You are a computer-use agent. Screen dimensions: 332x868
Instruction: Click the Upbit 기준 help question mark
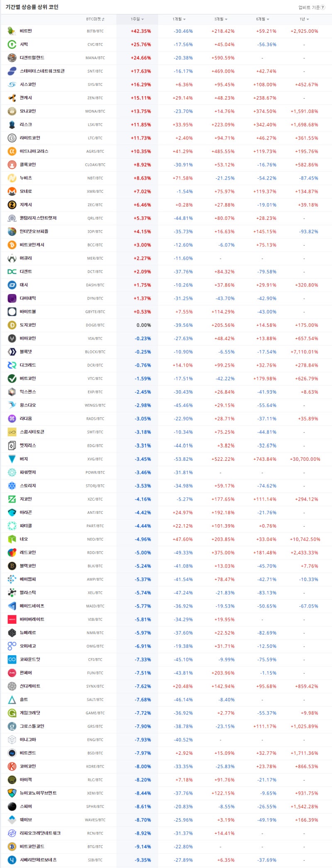[323, 7]
